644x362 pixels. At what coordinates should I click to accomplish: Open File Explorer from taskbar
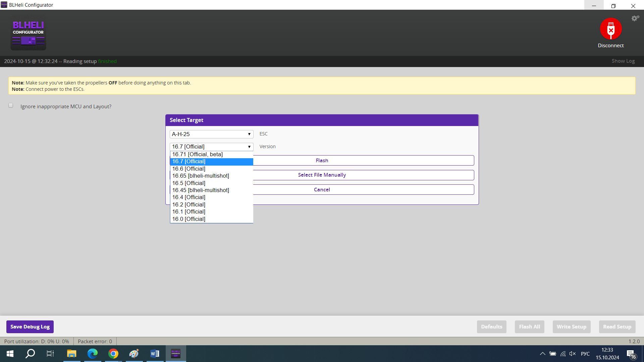pos(71,354)
